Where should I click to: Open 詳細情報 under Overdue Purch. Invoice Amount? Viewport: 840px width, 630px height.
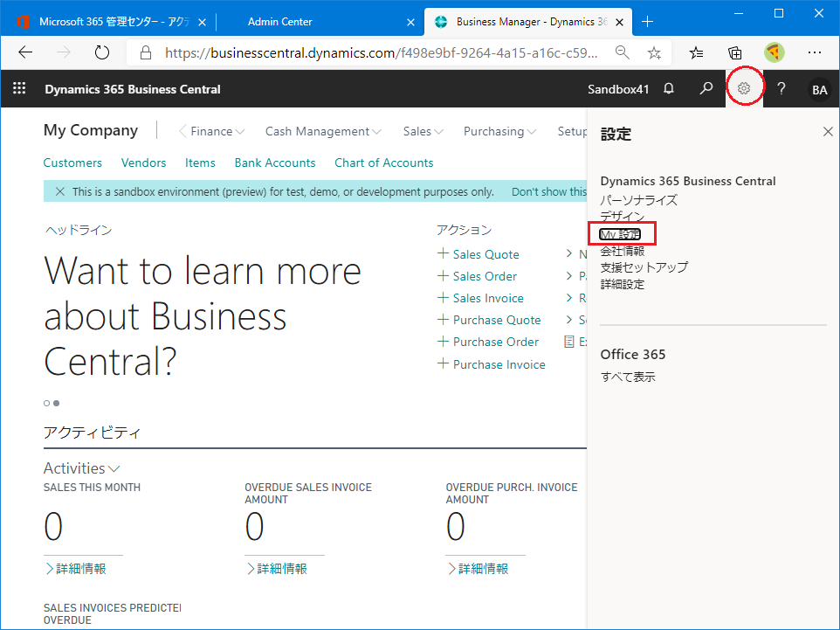[478, 568]
